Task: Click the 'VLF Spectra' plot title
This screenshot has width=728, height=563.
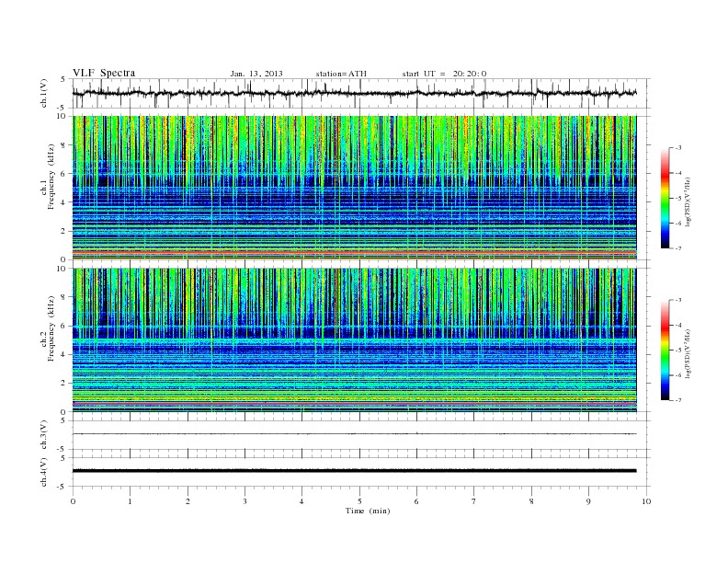Action: (104, 73)
